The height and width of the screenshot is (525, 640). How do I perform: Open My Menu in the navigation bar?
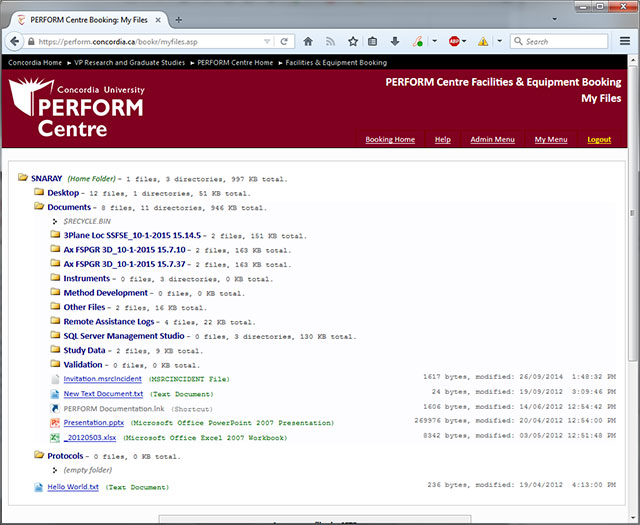(x=550, y=140)
